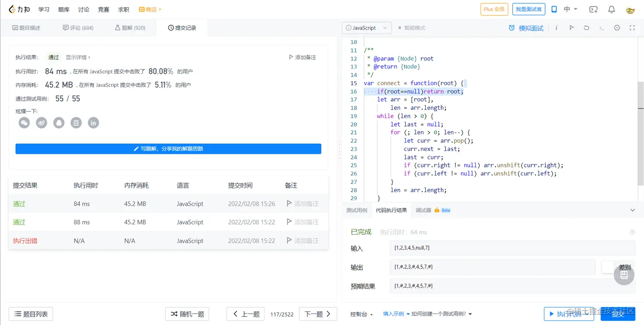This screenshot has width=644, height=325.
Task: Switch to the 测试用例 tab
Action: pyautogui.click(x=356, y=210)
